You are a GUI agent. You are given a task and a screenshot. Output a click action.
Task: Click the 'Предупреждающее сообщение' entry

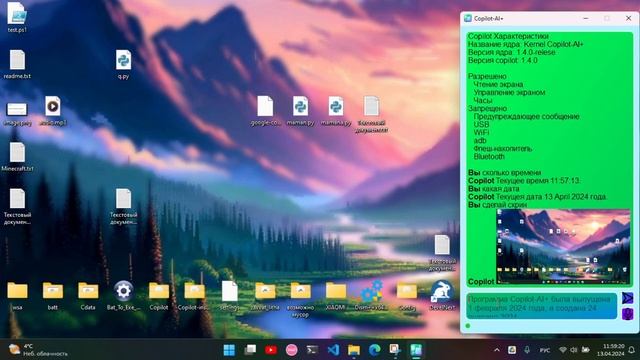click(x=526, y=116)
